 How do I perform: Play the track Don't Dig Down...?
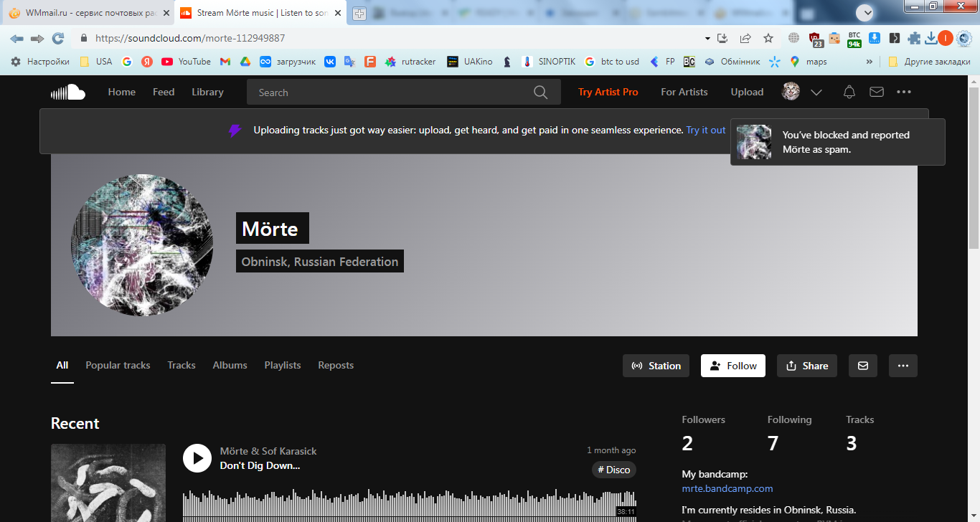point(197,458)
